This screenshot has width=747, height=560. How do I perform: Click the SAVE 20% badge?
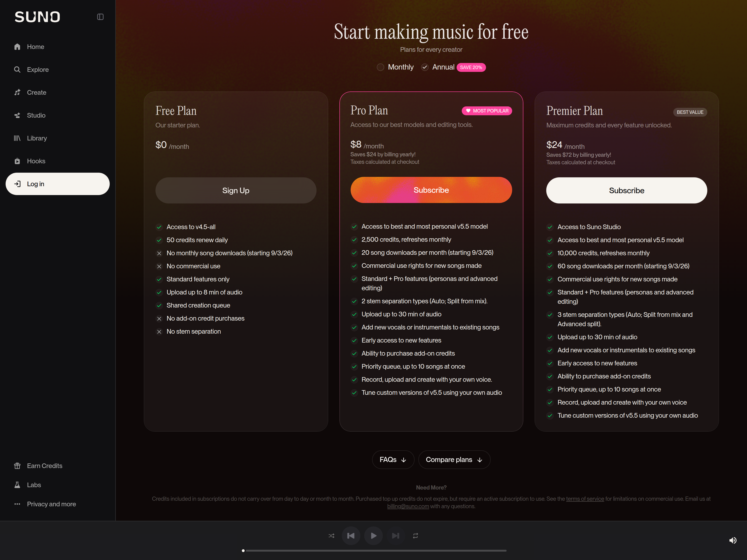[x=471, y=67]
